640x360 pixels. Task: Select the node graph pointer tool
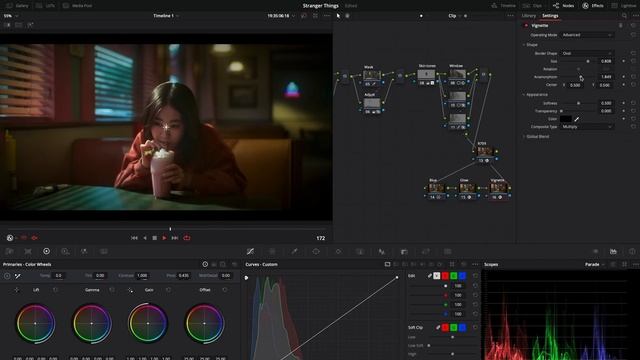coord(338,16)
